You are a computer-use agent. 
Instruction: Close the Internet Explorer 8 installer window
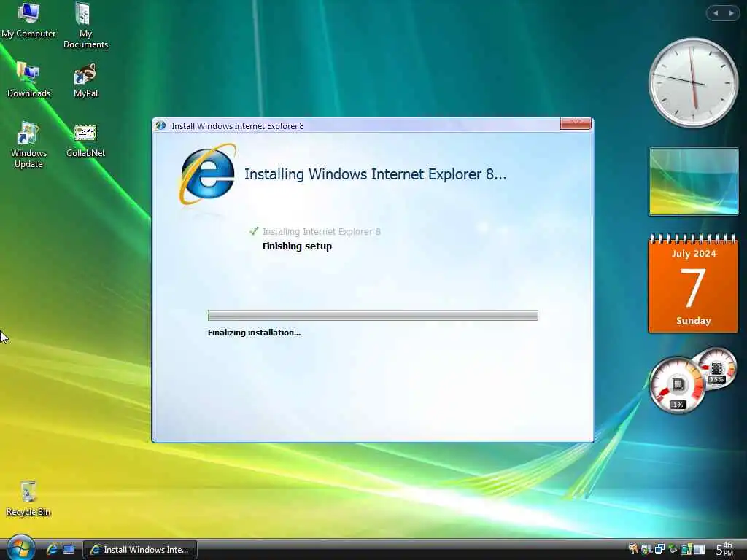tap(576, 124)
